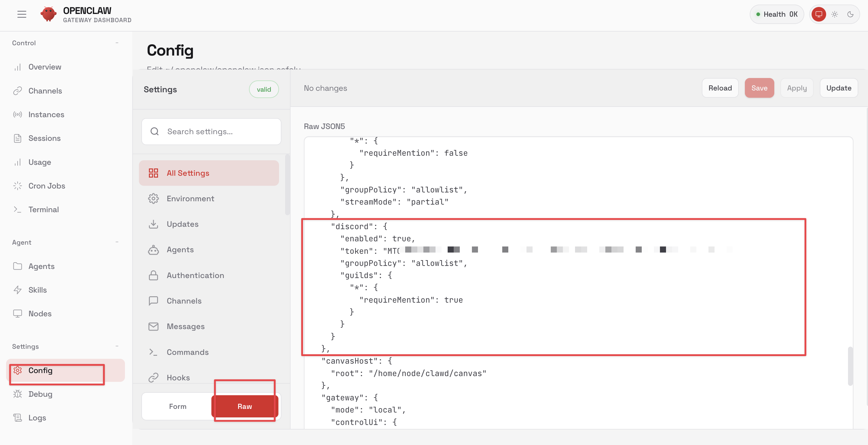Click "requireMention": true line
Screen dimensions: 868x445
(411, 300)
